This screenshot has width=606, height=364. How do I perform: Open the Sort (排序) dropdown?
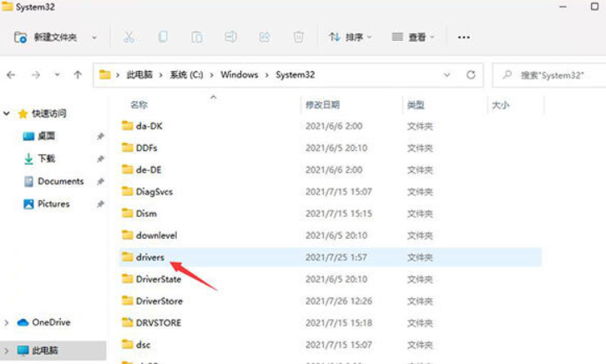(x=351, y=37)
